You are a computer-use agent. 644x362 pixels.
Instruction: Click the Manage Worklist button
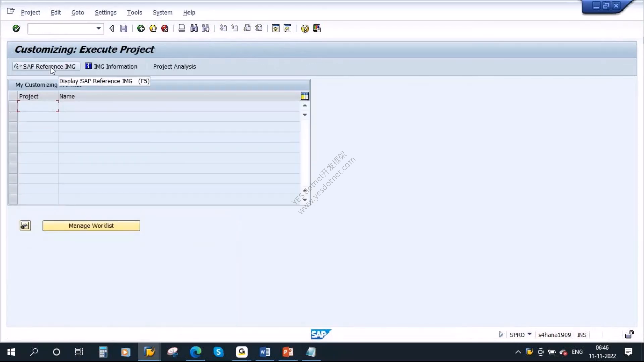(91, 226)
